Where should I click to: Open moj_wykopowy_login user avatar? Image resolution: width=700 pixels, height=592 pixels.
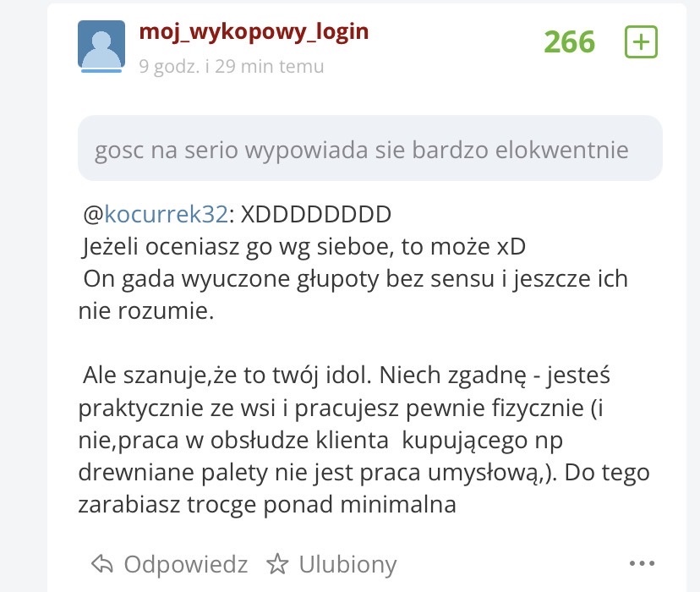[101, 44]
